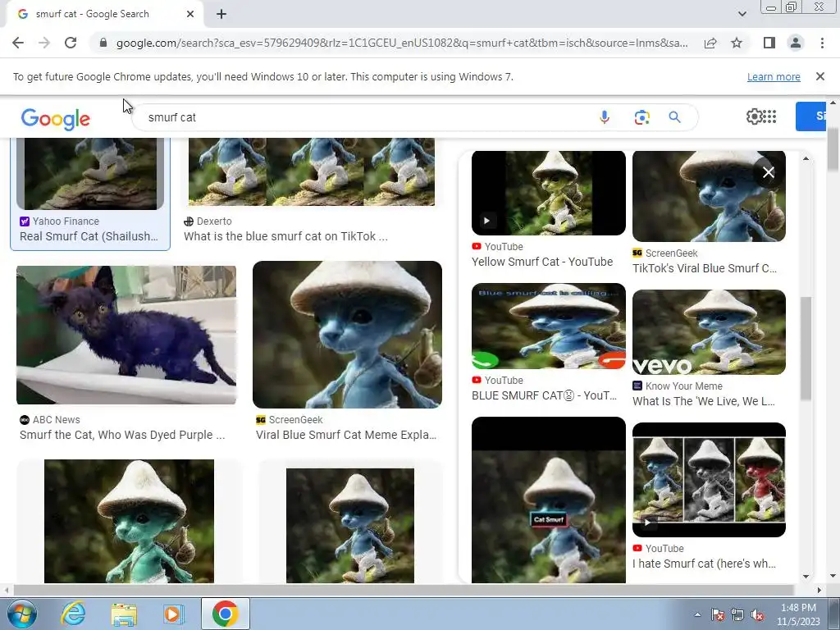Open Windows Explorer folder in taskbar
Image resolution: width=840 pixels, height=630 pixels.
coord(124,614)
